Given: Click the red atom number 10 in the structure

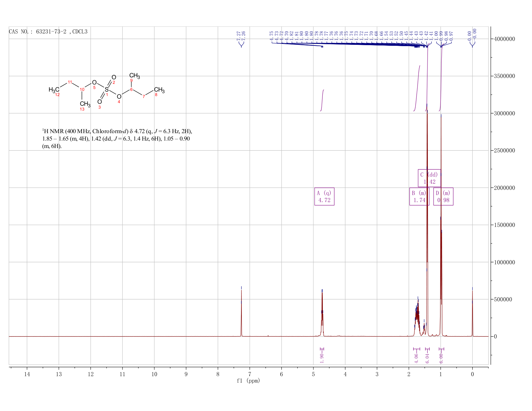Looking at the screenshot, I should (82, 89).
